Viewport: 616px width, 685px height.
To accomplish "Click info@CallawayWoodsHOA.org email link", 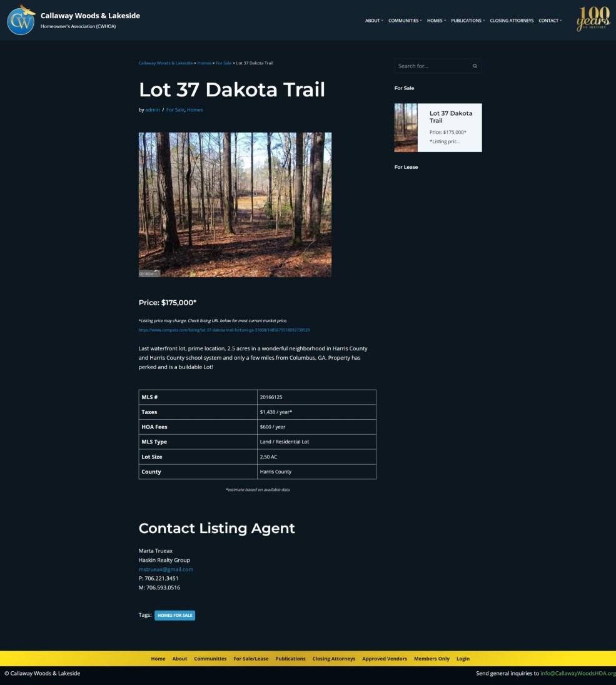I will (x=578, y=673).
